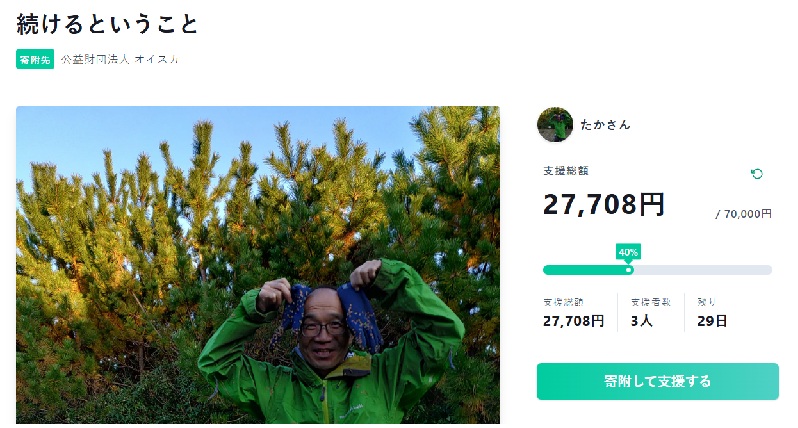Click the 支援総額 heading above the large amount

566,171
